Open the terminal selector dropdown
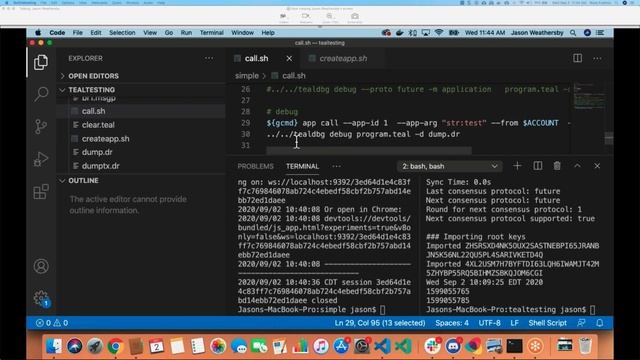640x360 pixels. pos(449,166)
